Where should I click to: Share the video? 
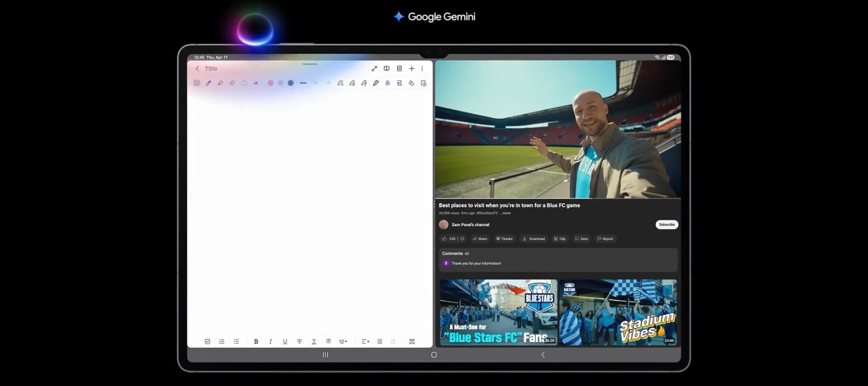tap(480, 239)
